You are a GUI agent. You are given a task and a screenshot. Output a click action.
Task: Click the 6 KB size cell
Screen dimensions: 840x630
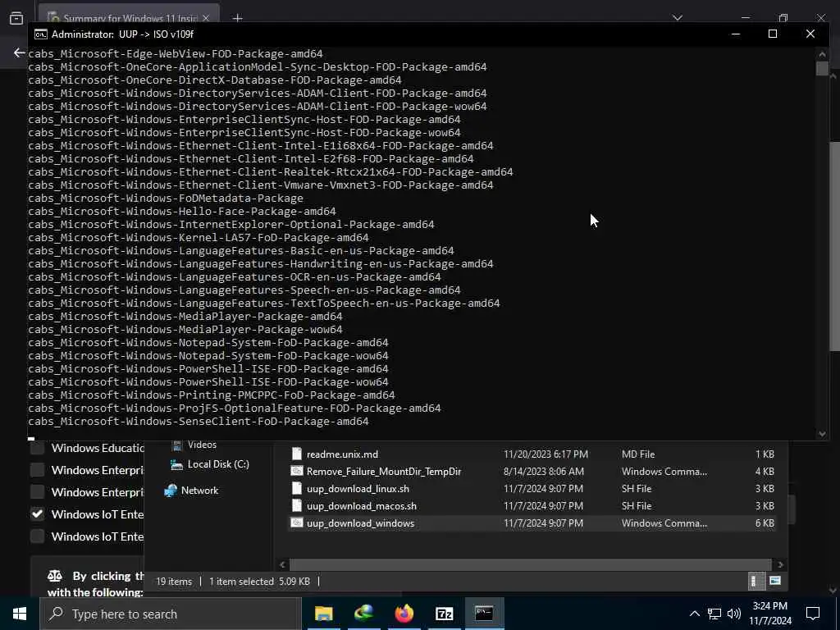click(765, 523)
